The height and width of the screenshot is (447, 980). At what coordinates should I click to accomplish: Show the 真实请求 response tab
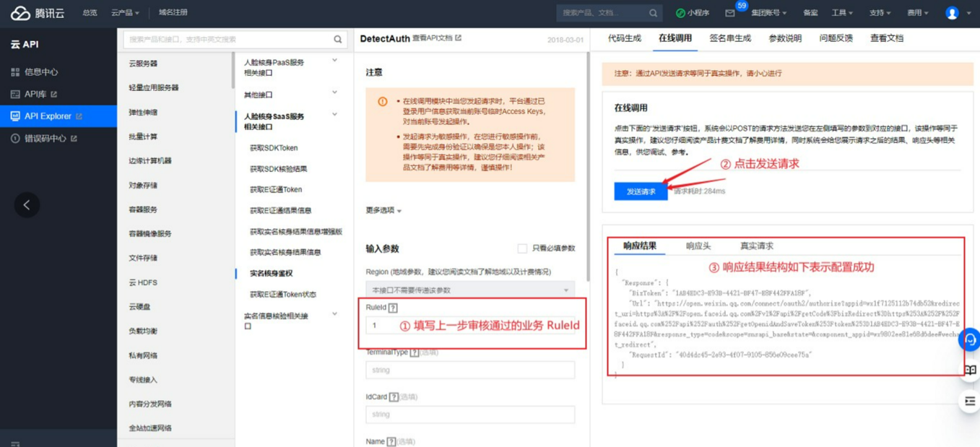[757, 246]
